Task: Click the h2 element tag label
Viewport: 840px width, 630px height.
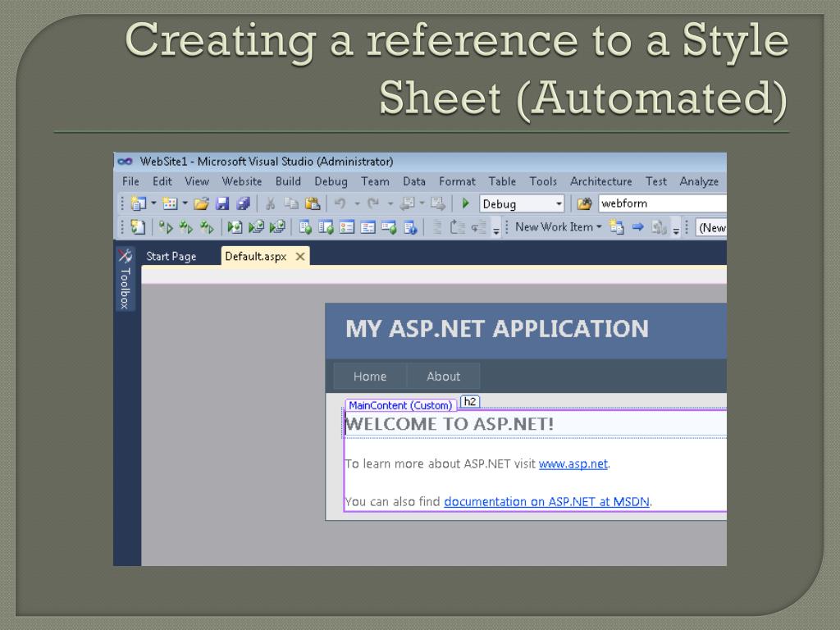Action: [x=470, y=402]
